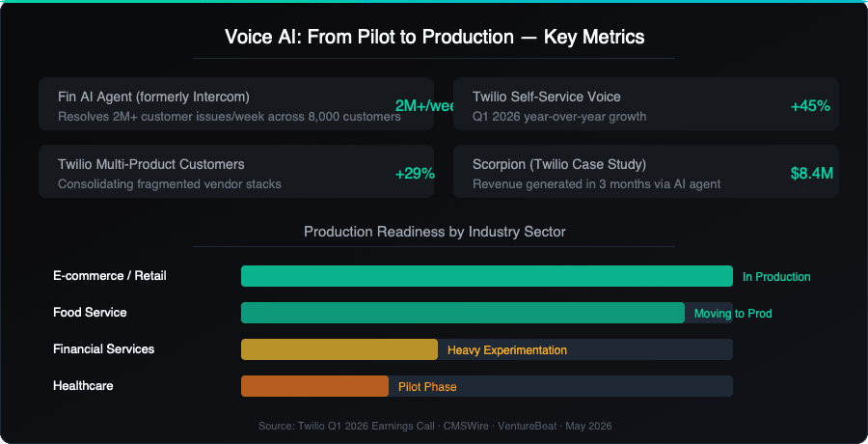Viewport: 868px width, 444px height.
Task: Click the 'In Production' status label
Action: (x=776, y=277)
